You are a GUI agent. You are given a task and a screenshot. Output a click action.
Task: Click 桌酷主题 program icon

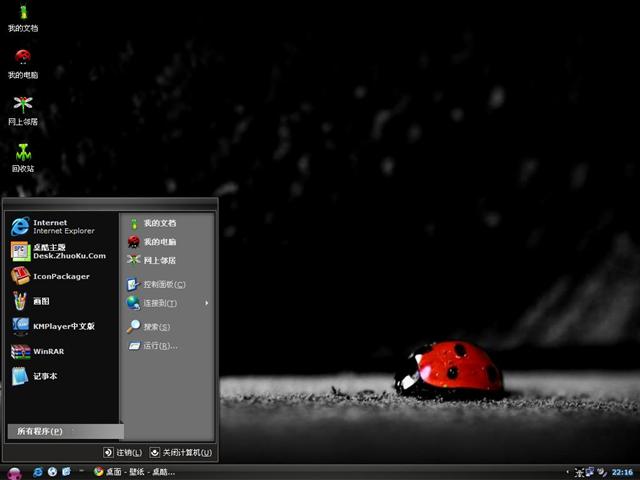pyautogui.click(x=20, y=251)
